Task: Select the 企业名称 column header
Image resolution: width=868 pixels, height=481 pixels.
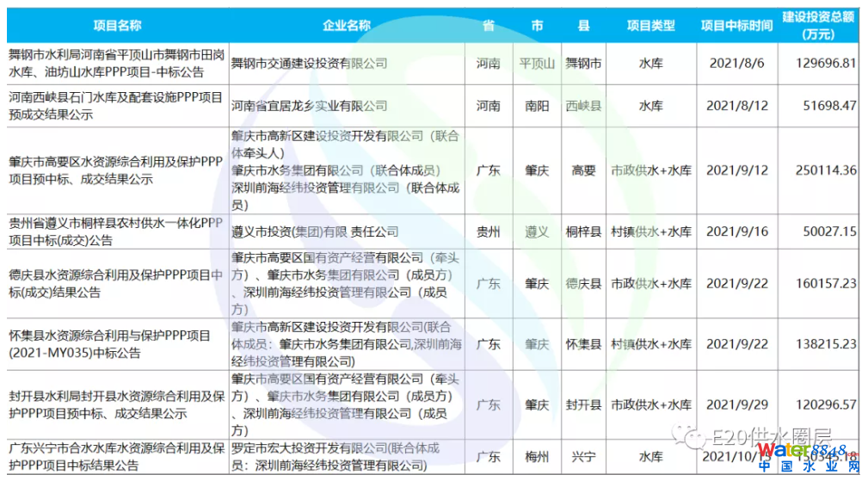Action: (x=346, y=26)
